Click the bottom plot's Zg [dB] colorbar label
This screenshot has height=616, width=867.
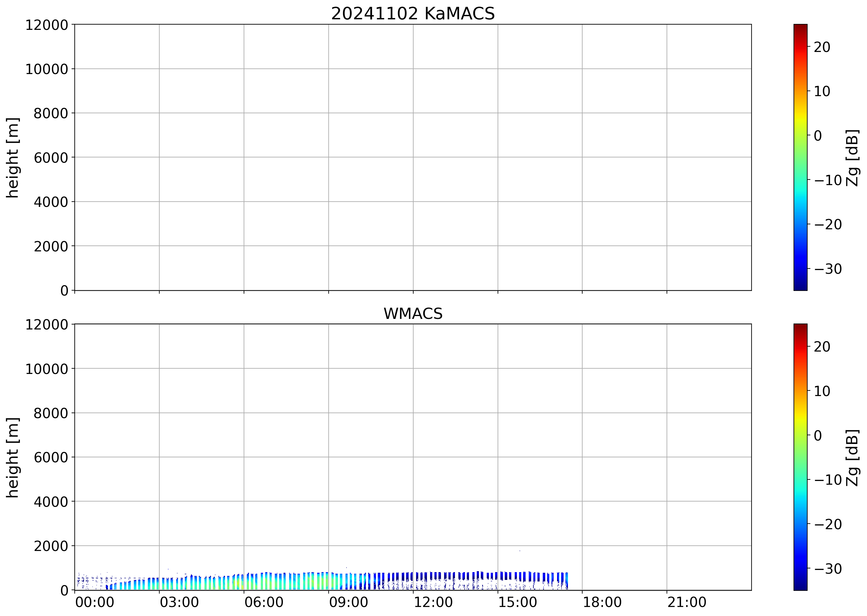coord(853,457)
